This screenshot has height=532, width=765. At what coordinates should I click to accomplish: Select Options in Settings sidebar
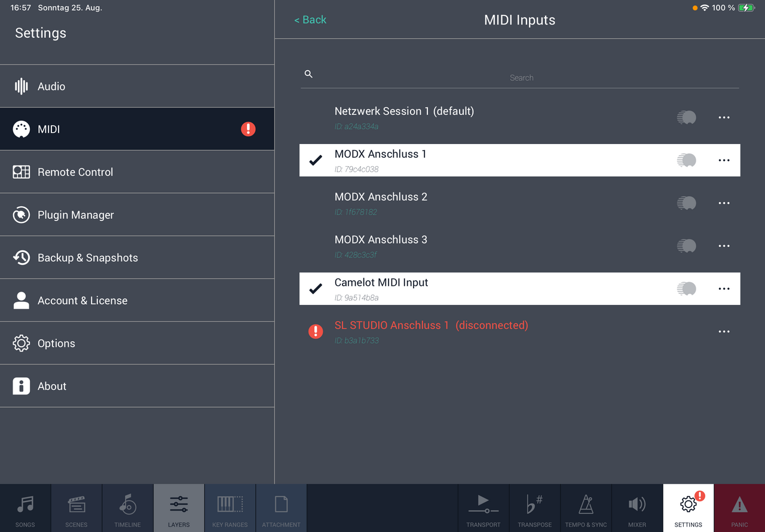pos(137,343)
